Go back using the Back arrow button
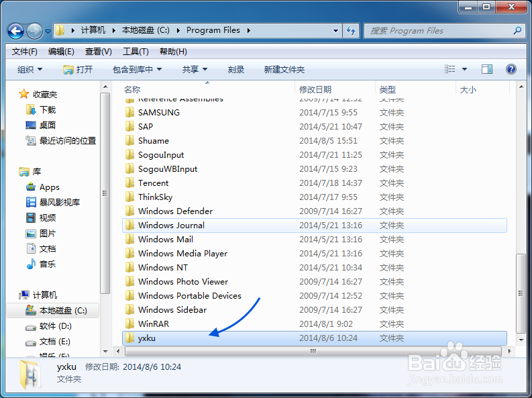Viewport: 532px width, 398px height. [x=15, y=32]
